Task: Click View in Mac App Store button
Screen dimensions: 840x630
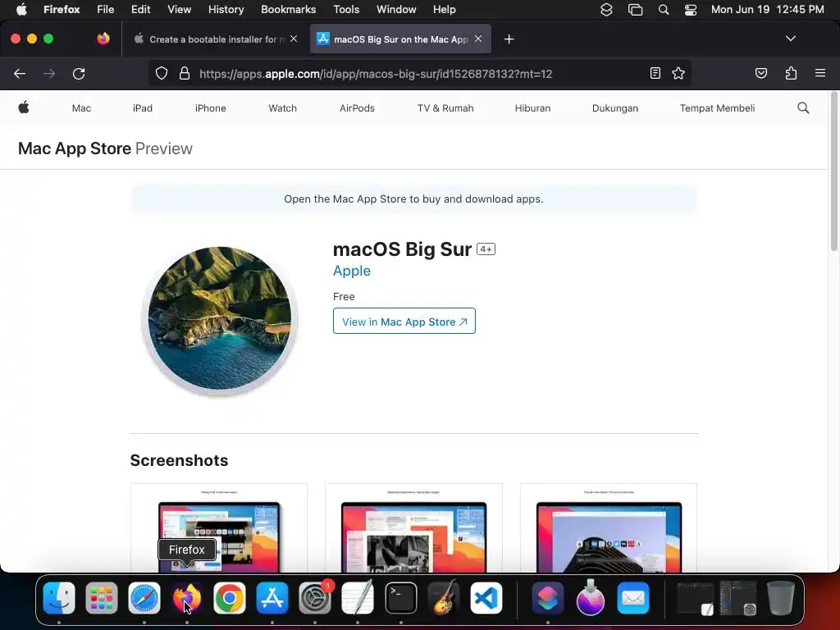Action: (404, 321)
